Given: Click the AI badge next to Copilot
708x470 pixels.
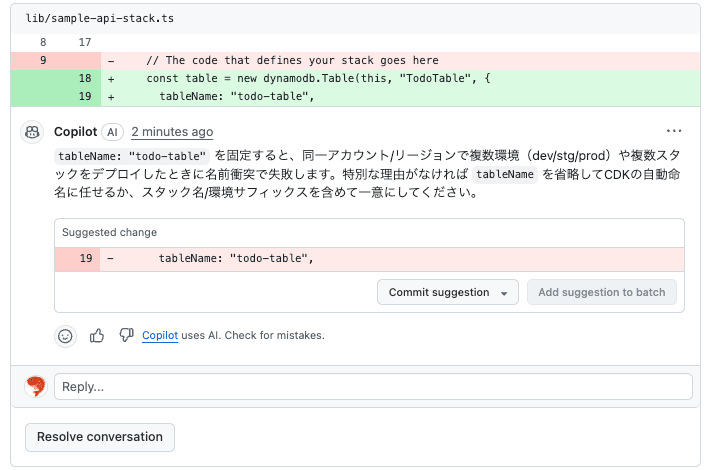Looking at the screenshot, I should pos(112,132).
